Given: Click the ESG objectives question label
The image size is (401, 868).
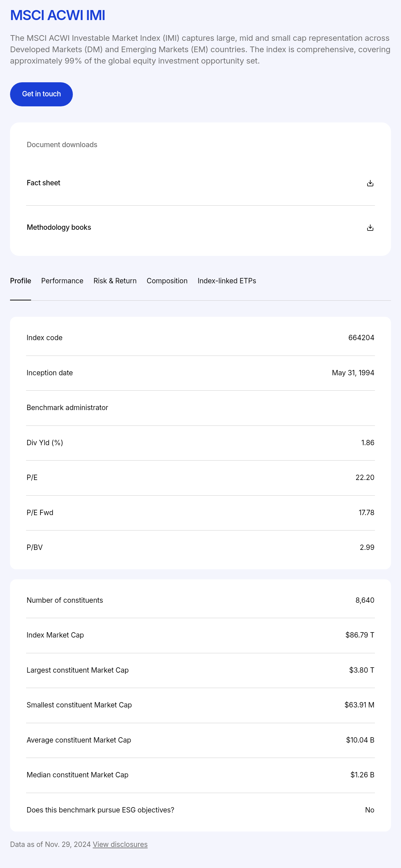Looking at the screenshot, I should tap(100, 810).
